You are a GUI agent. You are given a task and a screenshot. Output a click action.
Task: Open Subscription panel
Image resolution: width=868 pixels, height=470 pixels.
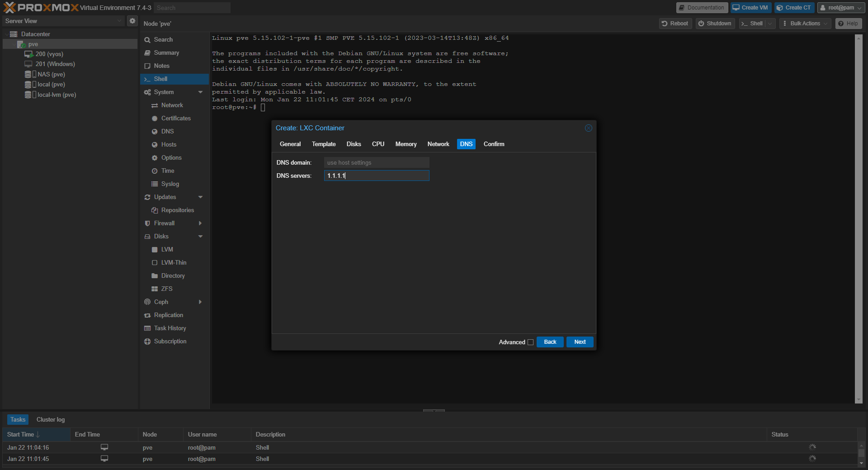(x=175, y=341)
